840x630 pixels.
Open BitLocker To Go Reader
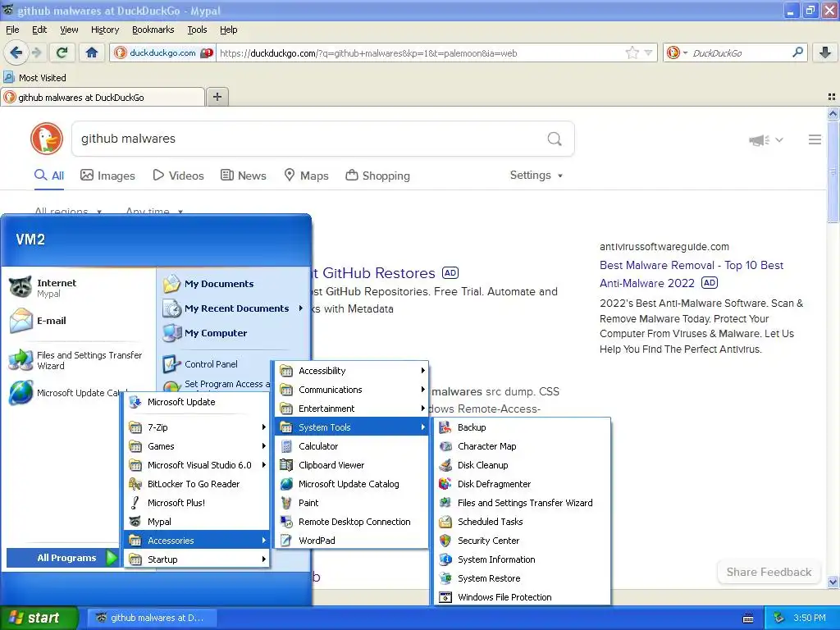click(x=197, y=484)
